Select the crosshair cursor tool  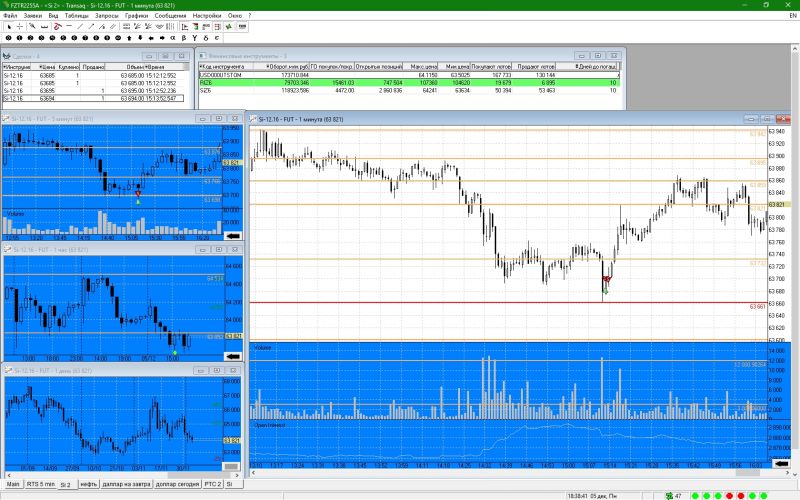click(x=20, y=27)
